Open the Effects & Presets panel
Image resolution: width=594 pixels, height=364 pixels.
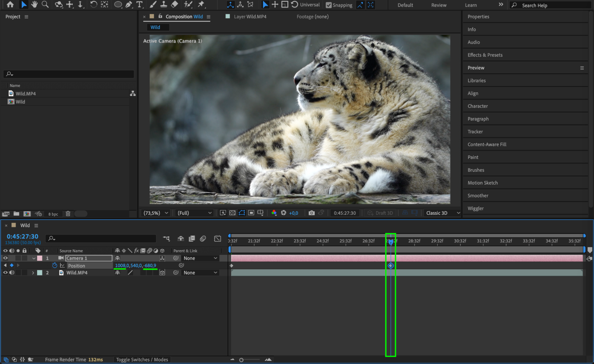coord(485,55)
